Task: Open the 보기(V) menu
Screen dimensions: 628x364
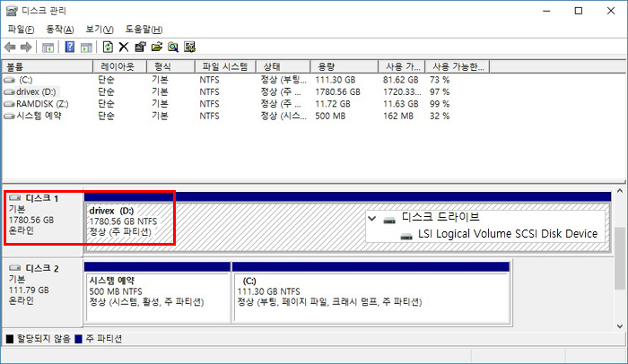Action: (100, 30)
